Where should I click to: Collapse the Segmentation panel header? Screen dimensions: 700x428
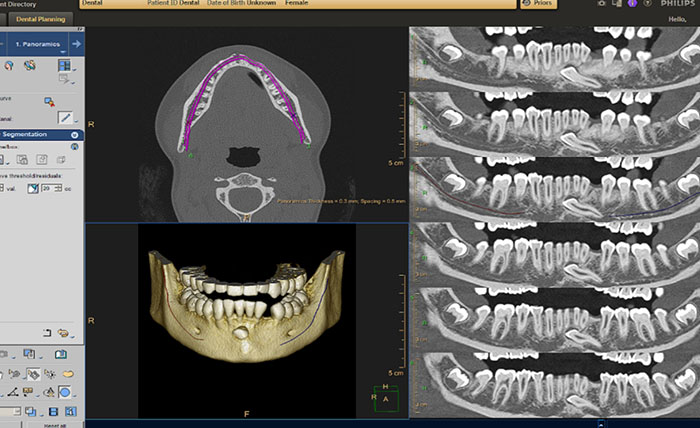pyautogui.click(x=41, y=134)
